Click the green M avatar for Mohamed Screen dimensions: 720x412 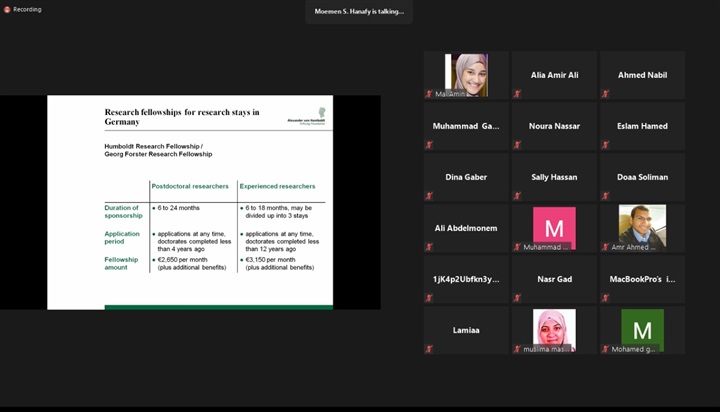pyautogui.click(x=642, y=327)
